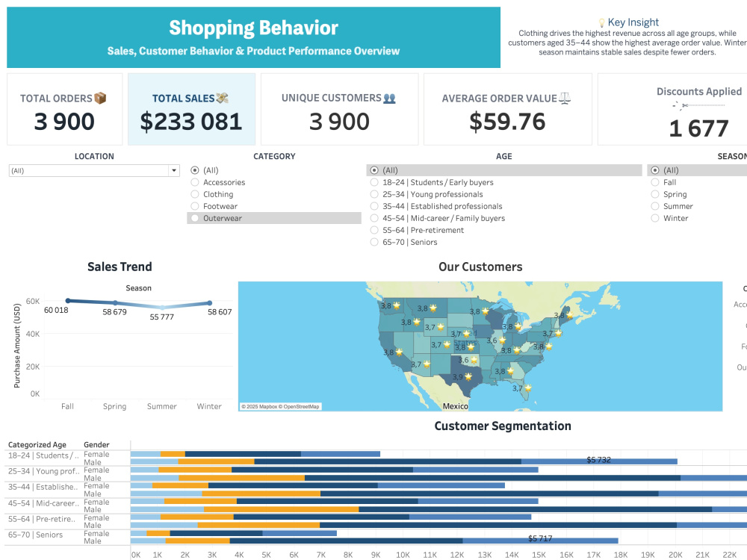Select the 3,9 star marker over Texas

[x=468, y=376]
